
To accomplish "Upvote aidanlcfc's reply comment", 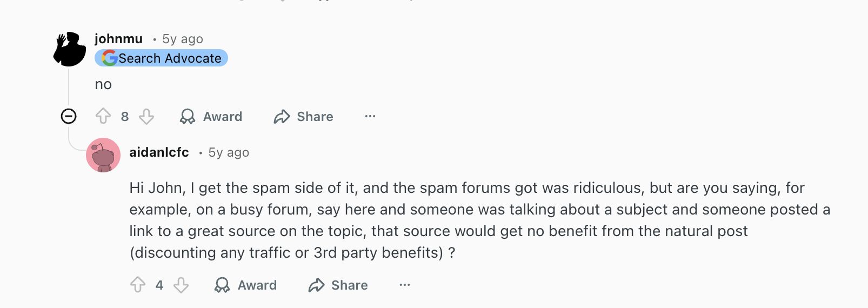I will pos(138,285).
